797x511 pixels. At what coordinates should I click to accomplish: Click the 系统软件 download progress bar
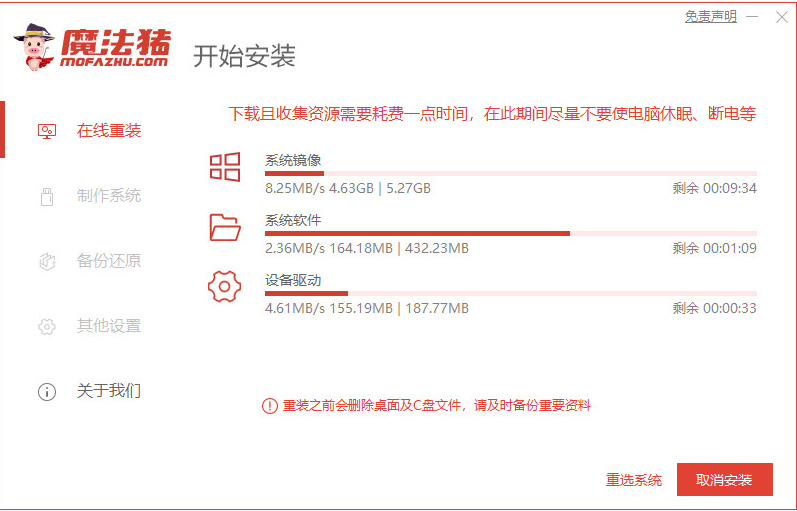click(510, 234)
